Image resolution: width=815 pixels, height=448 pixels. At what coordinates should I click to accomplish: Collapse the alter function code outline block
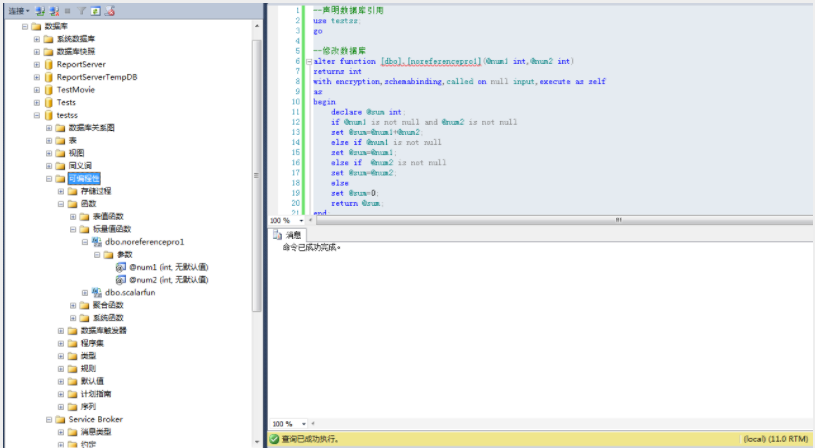(309, 61)
